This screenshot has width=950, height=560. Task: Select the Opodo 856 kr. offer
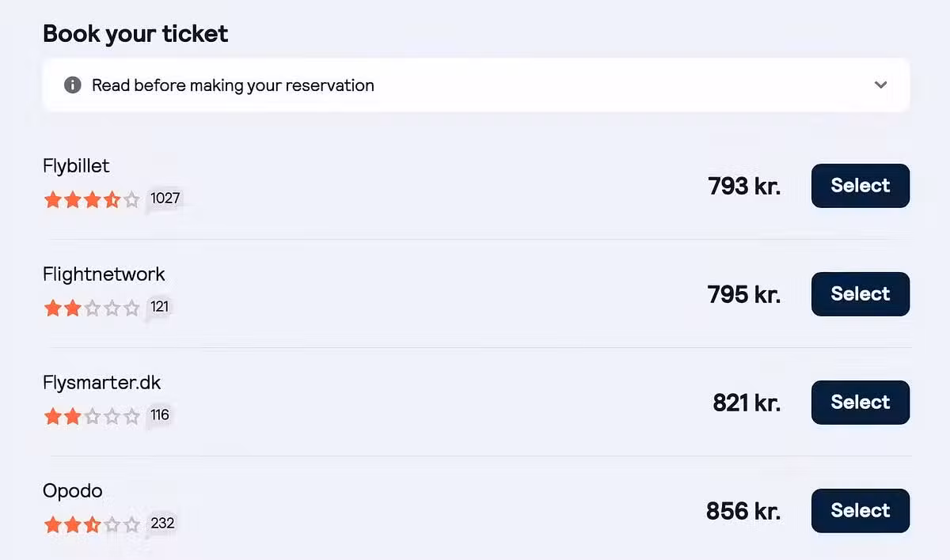(860, 511)
